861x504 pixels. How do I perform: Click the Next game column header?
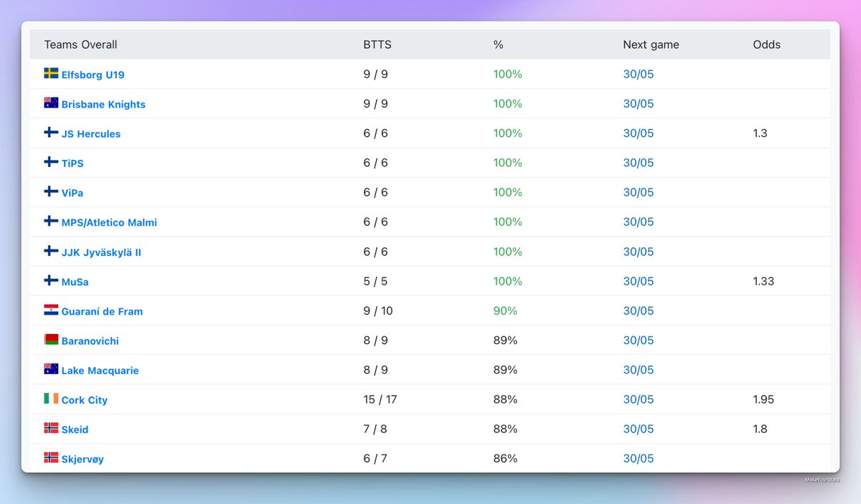651,44
